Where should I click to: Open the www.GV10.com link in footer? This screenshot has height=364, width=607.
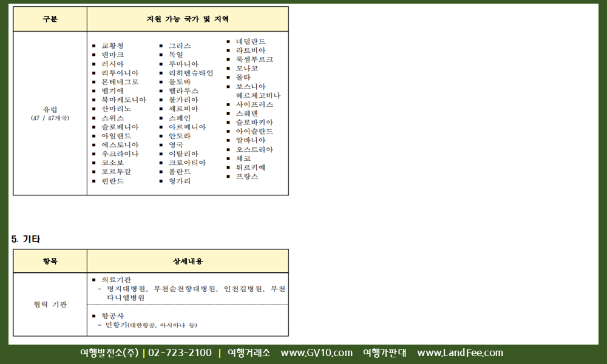tap(316, 353)
